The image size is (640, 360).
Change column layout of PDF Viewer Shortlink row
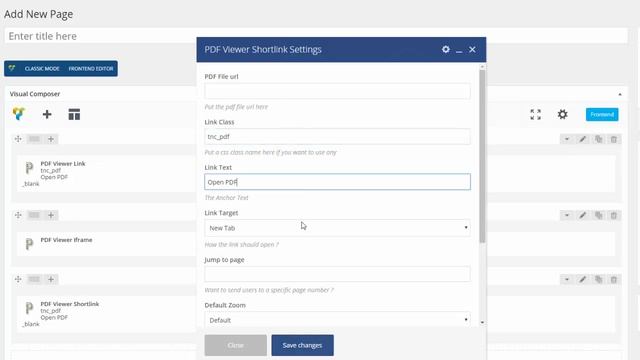click(34, 279)
